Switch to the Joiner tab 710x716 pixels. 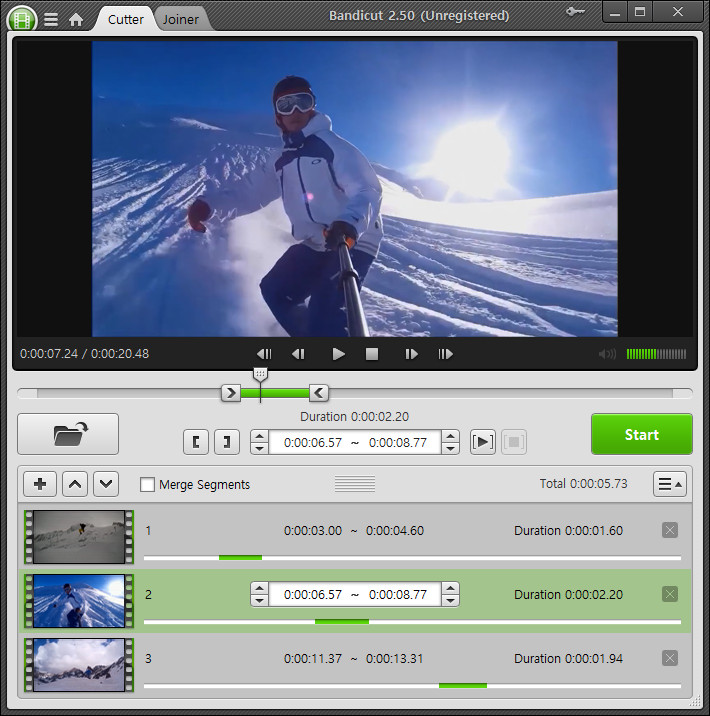pyautogui.click(x=181, y=19)
